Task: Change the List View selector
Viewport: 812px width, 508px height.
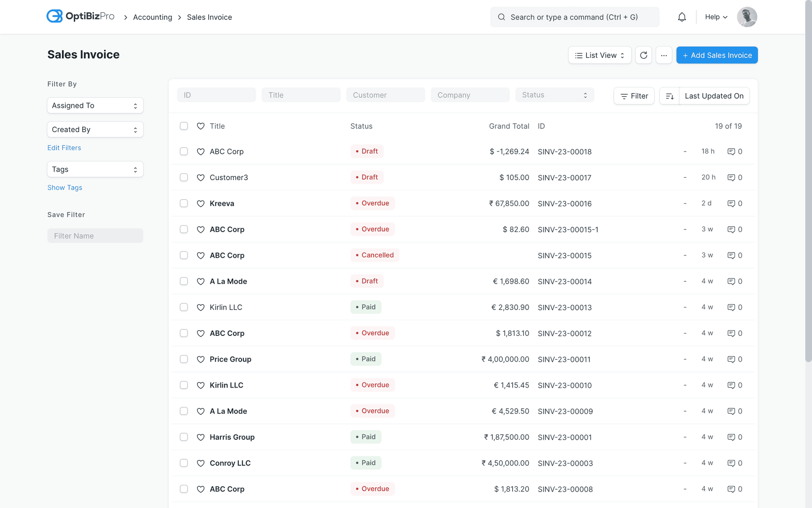Action: [x=600, y=55]
